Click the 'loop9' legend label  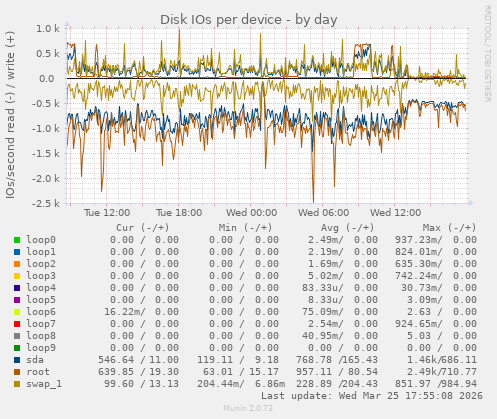point(41,348)
